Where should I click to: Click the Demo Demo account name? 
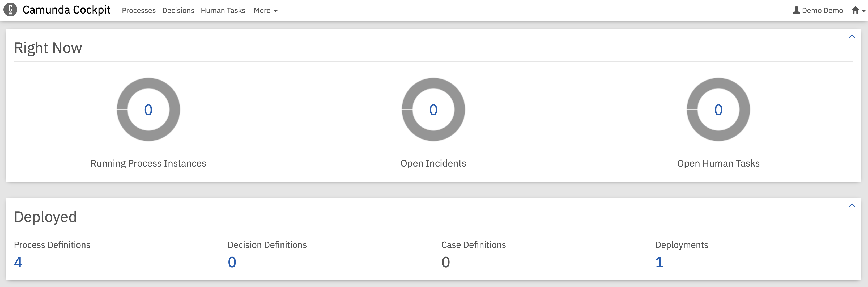(x=822, y=11)
